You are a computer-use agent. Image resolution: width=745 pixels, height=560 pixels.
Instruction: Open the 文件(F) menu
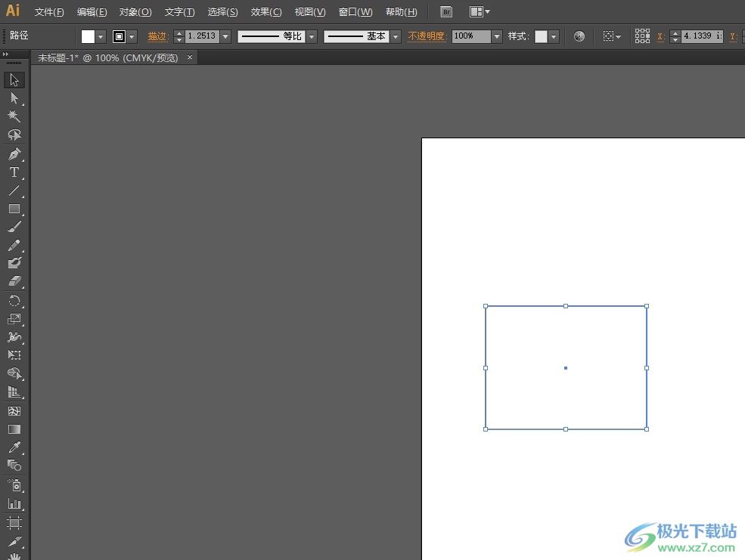[x=49, y=12]
